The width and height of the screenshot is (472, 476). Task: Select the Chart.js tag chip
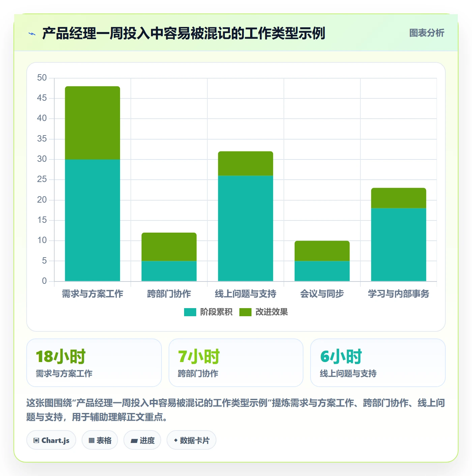point(51,440)
